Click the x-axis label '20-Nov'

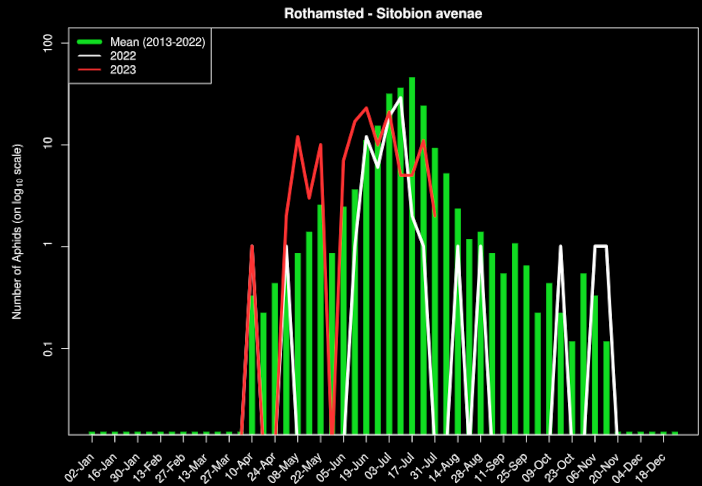tap(605, 467)
